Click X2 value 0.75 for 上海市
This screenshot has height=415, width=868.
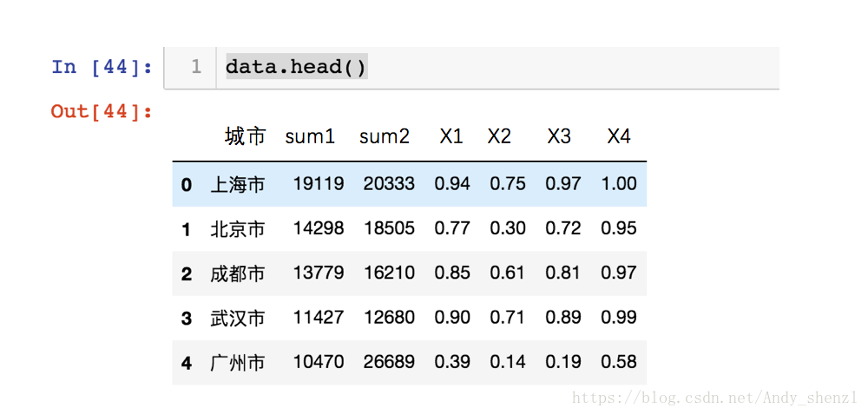(x=508, y=184)
